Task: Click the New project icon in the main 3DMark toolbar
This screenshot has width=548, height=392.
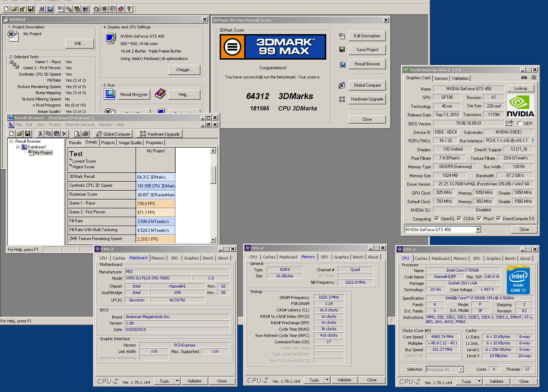Action: click(x=6, y=9)
